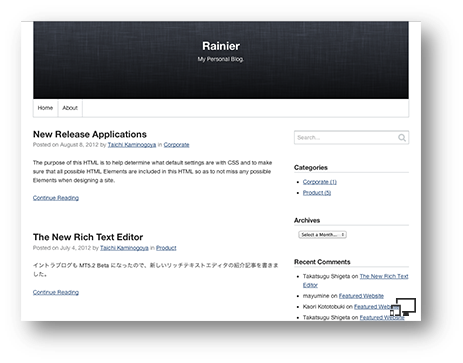Open mayumine's Featured Website comment link
Screen dimensions: 463x363
click(361, 296)
